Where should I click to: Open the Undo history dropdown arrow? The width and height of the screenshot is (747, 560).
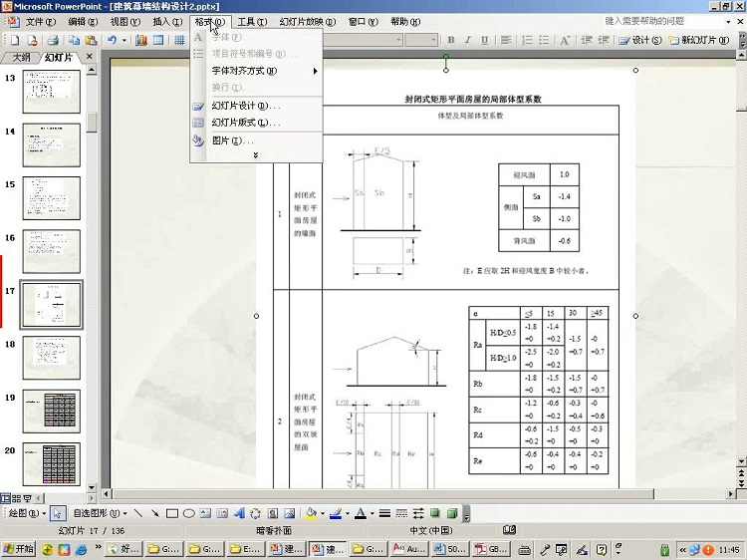(x=124, y=41)
